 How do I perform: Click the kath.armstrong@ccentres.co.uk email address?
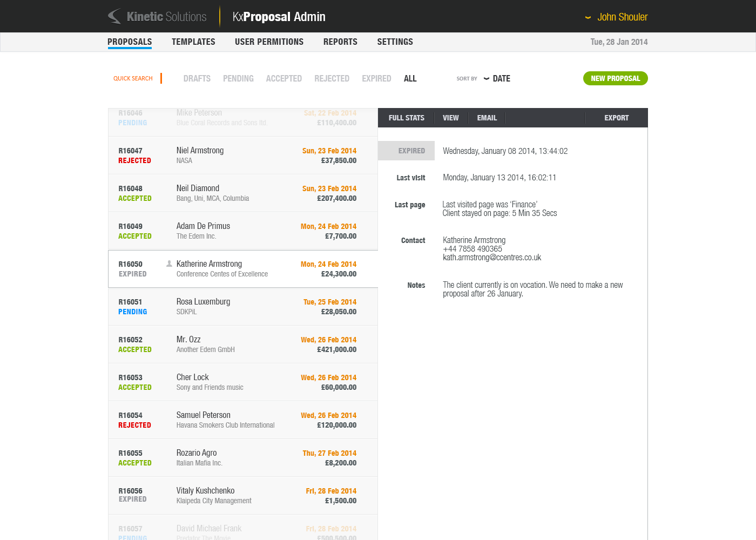click(x=491, y=258)
